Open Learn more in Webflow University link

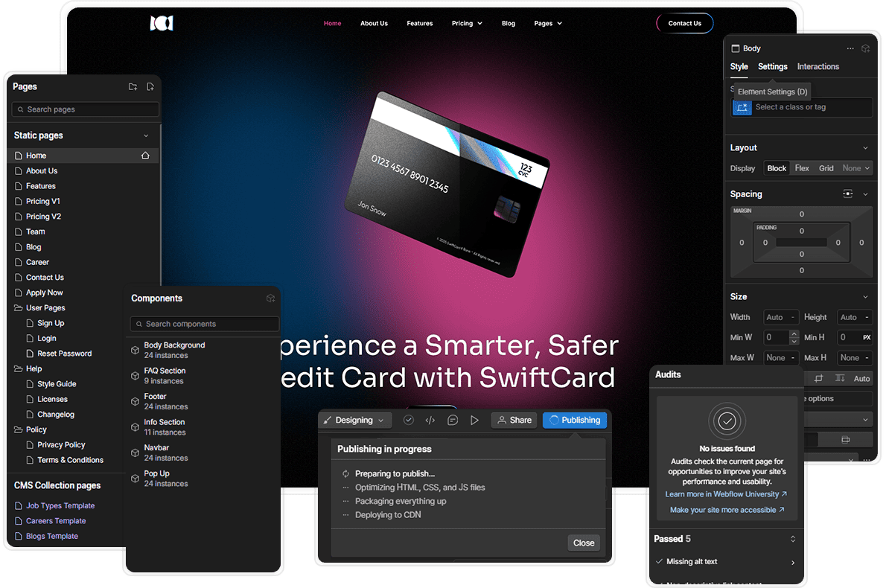[726, 494]
